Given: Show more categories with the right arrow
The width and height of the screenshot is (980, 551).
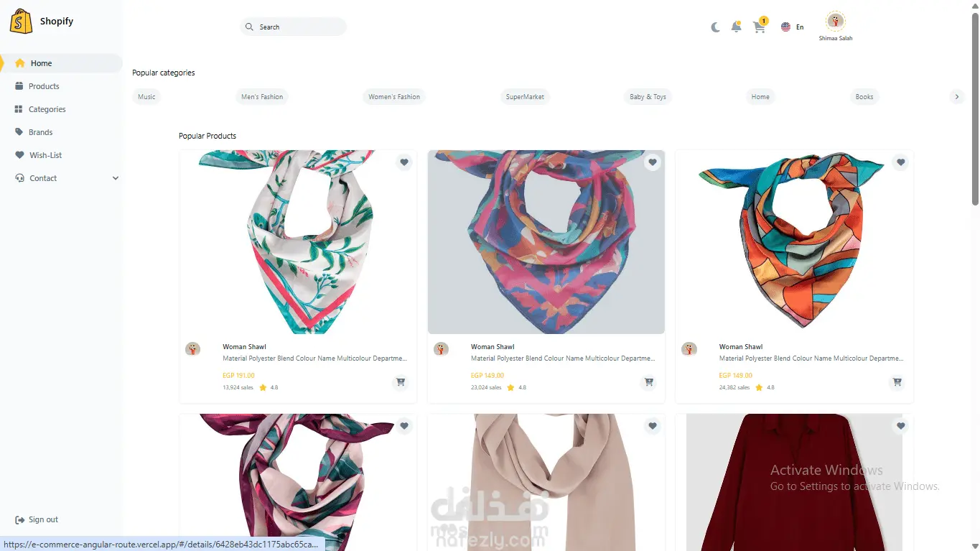Looking at the screenshot, I should [956, 96].
